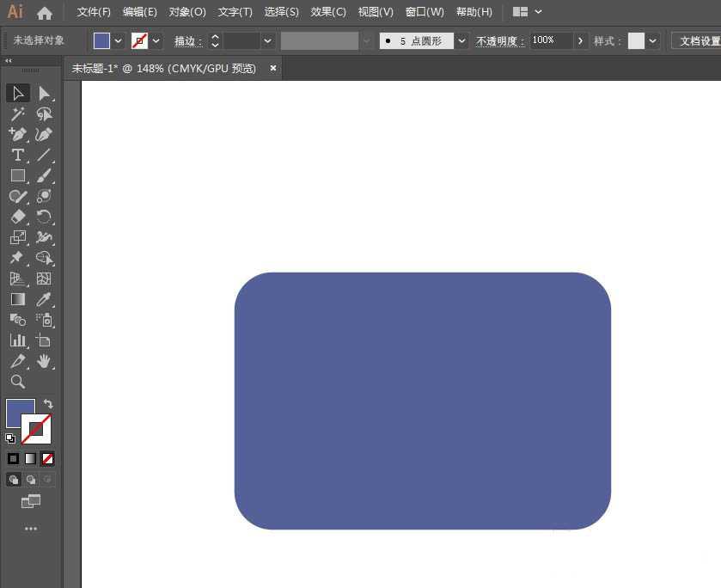Click the 不透明度 label link
This screenshot has width=721, height=588.
click(x=500, y=40)
